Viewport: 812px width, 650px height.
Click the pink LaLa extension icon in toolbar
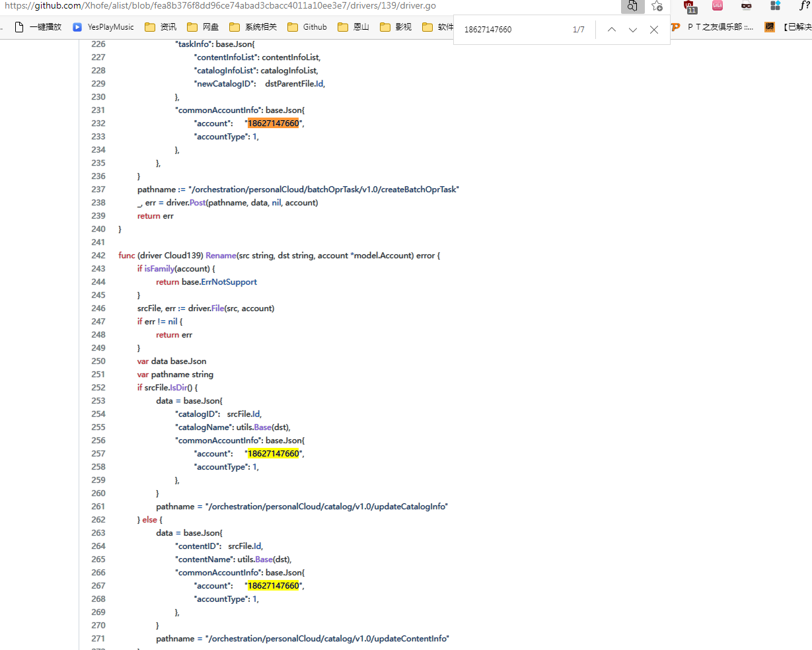click(x=717, y=7)
